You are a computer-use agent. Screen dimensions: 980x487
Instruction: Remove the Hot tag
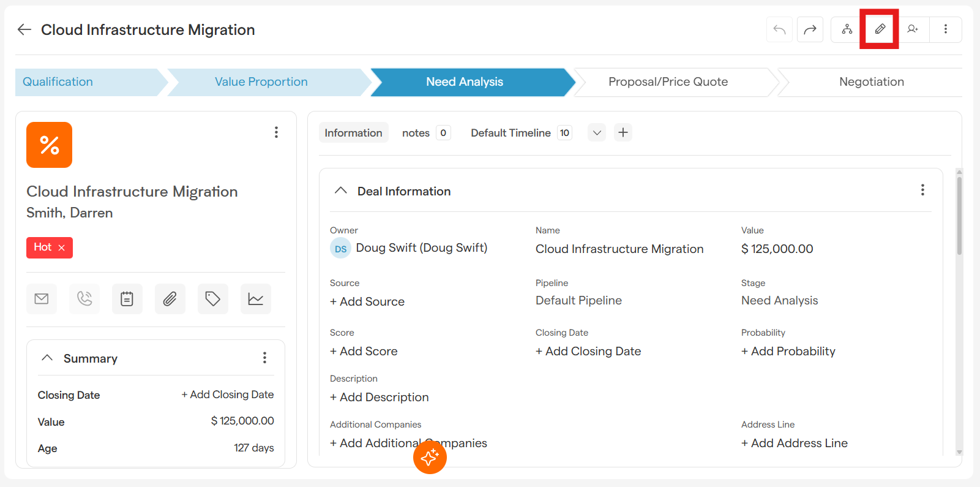62,248
